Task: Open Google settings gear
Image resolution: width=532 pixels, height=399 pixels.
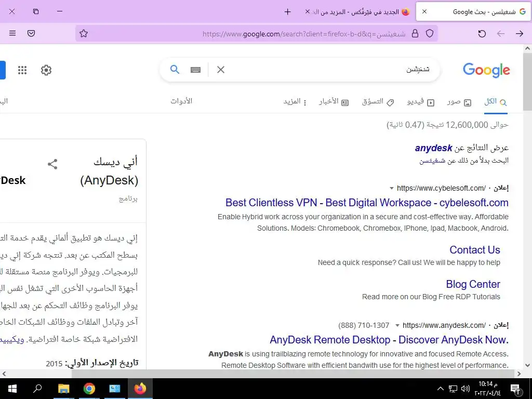Action: pyautogui.click(x=46, y=70)
